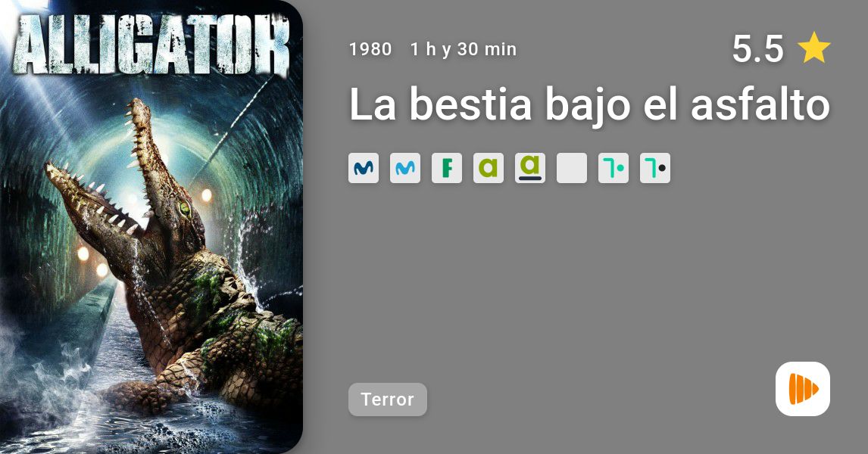Click the '1 h y 30 min' duration
This screenshot has height=454, width=868.
(x=464, y=49)
